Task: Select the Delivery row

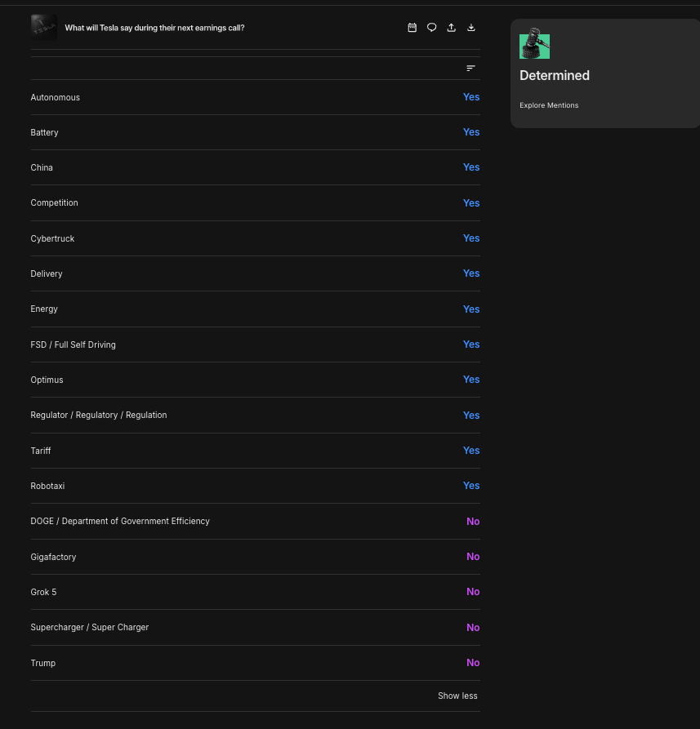Action: [256, 273]
